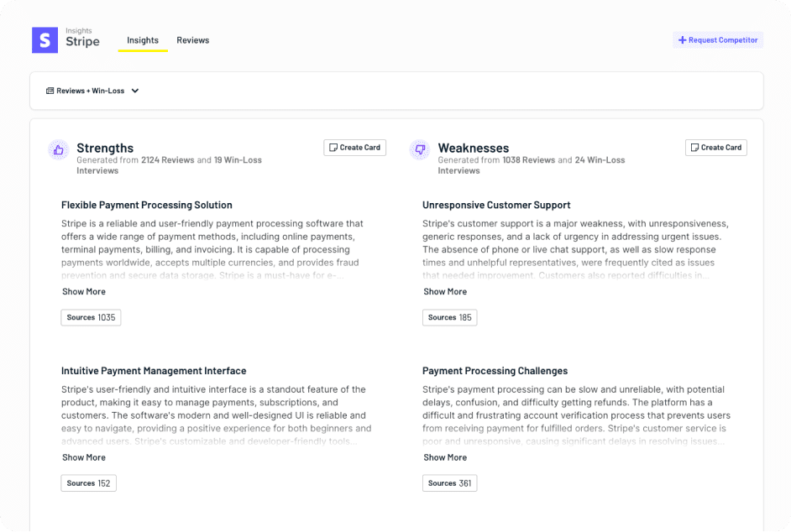Click the Flexible Payment Processing Solution heading
The height and width of the screenshot is (532, 791).
click(x=147, y=206)
